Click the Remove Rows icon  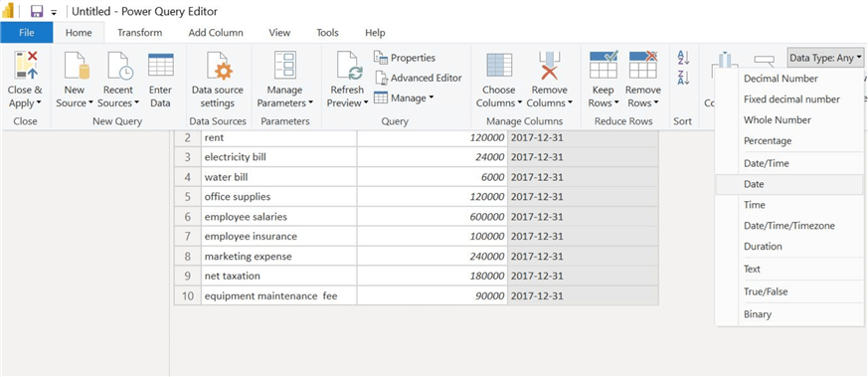[643, 65]
